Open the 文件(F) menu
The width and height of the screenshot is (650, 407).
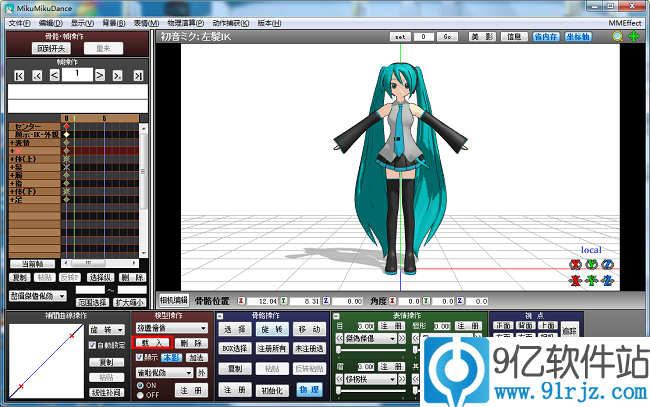19,21
